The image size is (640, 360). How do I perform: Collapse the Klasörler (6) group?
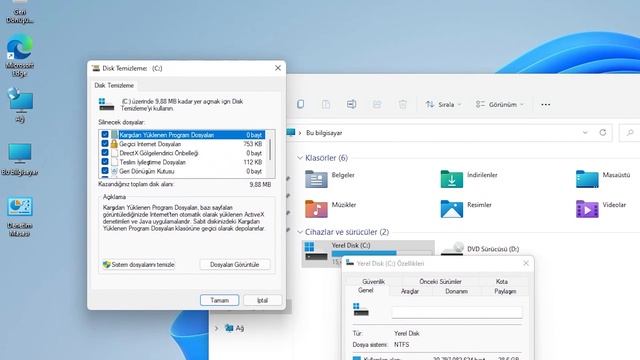(x=300, y=158)
